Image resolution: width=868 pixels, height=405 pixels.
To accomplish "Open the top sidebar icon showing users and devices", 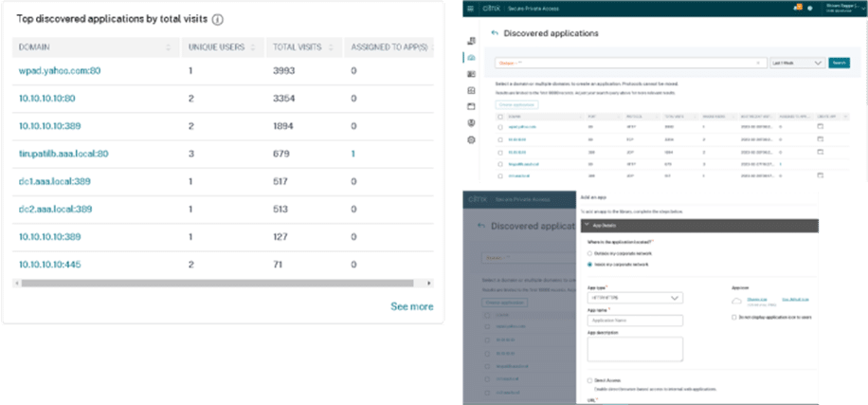I will (471, 41).
